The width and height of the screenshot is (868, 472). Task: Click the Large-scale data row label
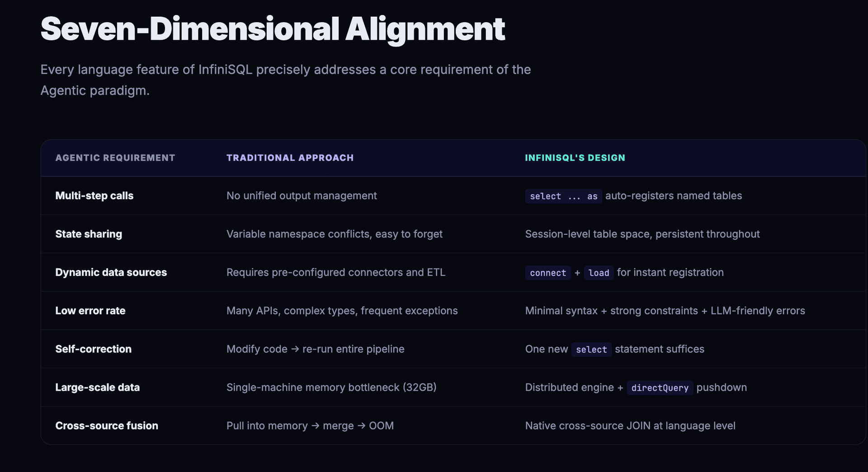[98, 387]
